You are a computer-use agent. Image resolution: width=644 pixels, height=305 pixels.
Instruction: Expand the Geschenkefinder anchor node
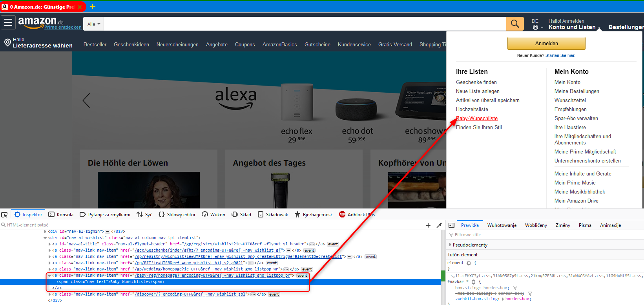click(49, 250)
